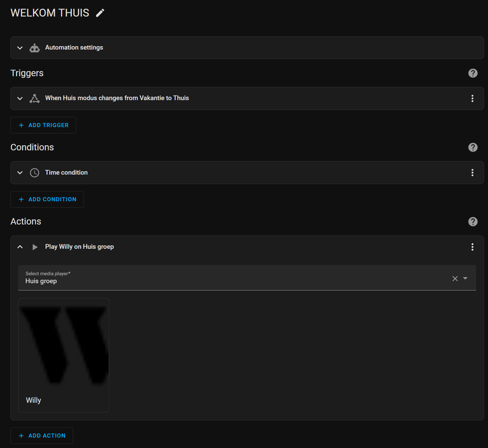The height and width of the screenshot is (448, 488).
Task: Open the Conditions help icon
Action: pyautogui.click(x=473, y=148)
